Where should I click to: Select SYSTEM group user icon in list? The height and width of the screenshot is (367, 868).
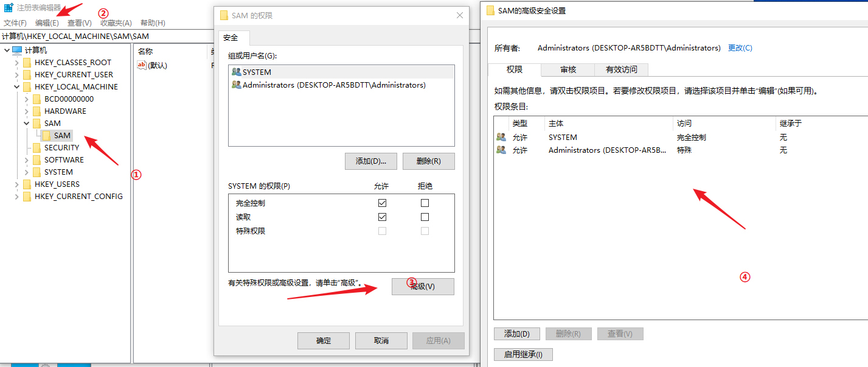click(236, 72)
